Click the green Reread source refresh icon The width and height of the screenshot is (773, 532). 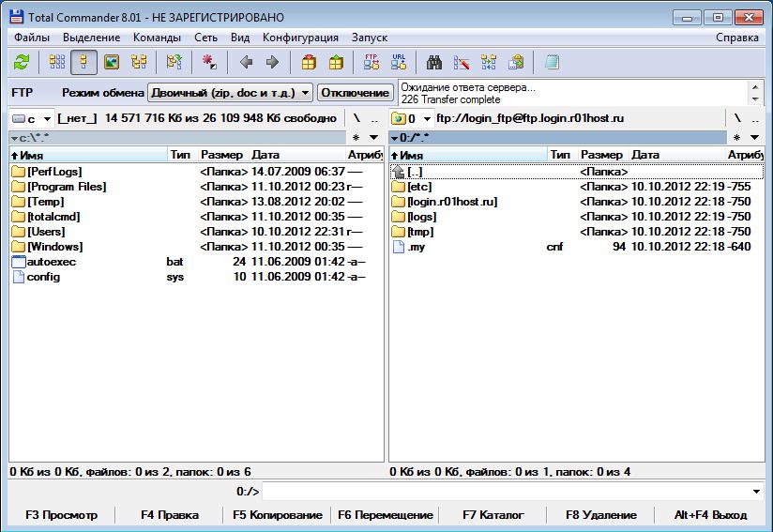click(22, 62)
